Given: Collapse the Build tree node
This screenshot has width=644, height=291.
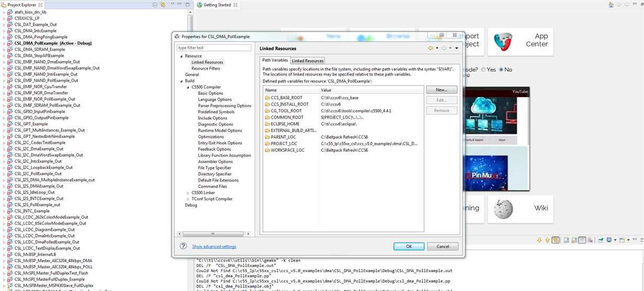Looking at the screenshot, I should (x=181, y=81).
